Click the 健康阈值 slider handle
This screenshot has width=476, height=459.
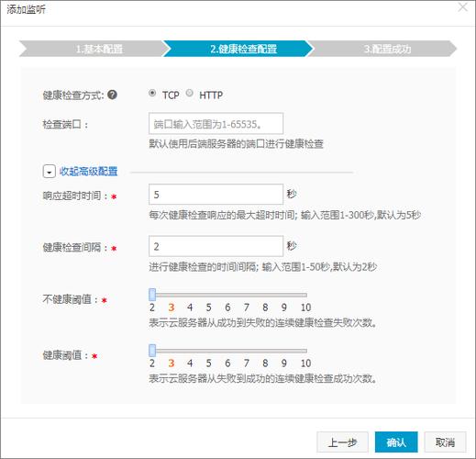tap(152, 351)
